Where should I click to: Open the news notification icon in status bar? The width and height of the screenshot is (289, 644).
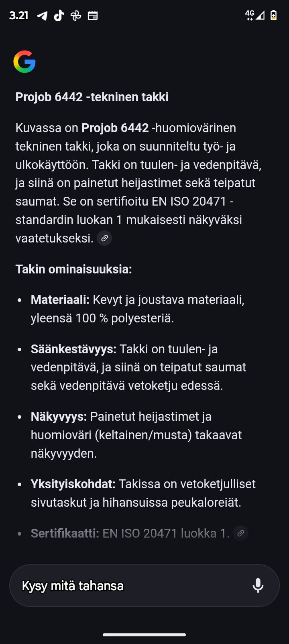[x=93, y=15]
